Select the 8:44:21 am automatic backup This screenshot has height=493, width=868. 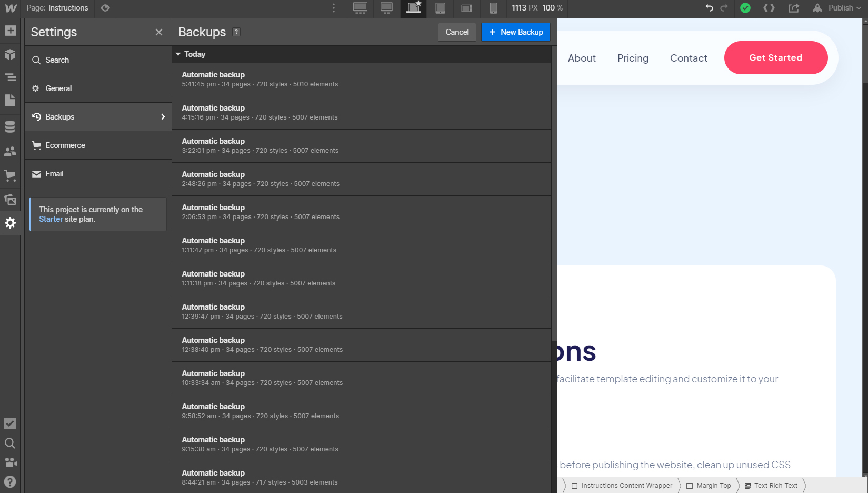362,477
